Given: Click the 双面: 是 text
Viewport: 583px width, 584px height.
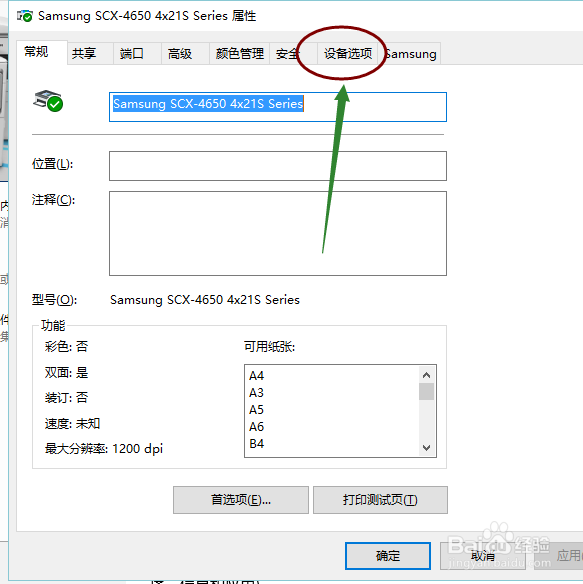Looking at the screenshot, I should (x=66, y=372).
